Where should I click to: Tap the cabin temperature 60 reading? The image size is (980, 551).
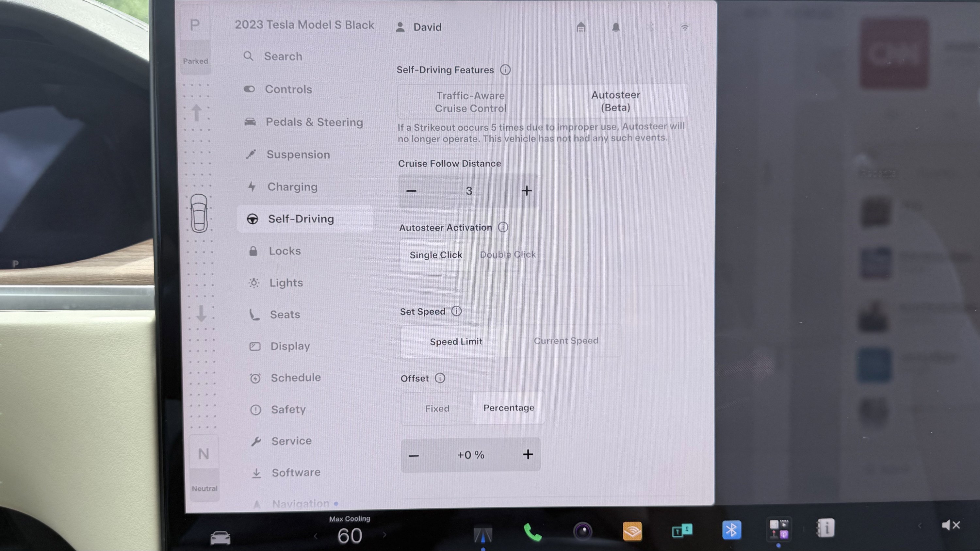350,536
